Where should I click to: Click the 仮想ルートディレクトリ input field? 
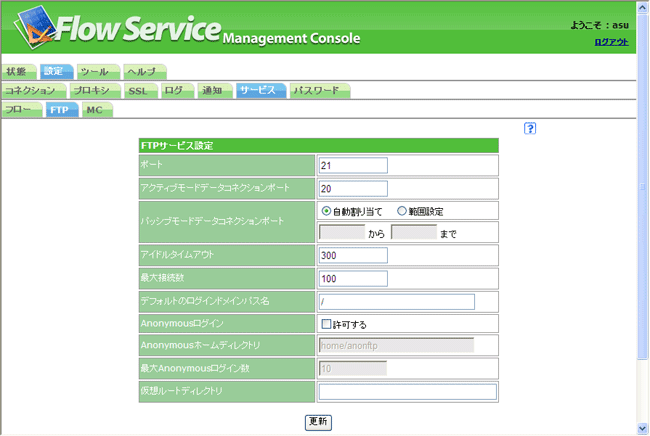(407, 392)
